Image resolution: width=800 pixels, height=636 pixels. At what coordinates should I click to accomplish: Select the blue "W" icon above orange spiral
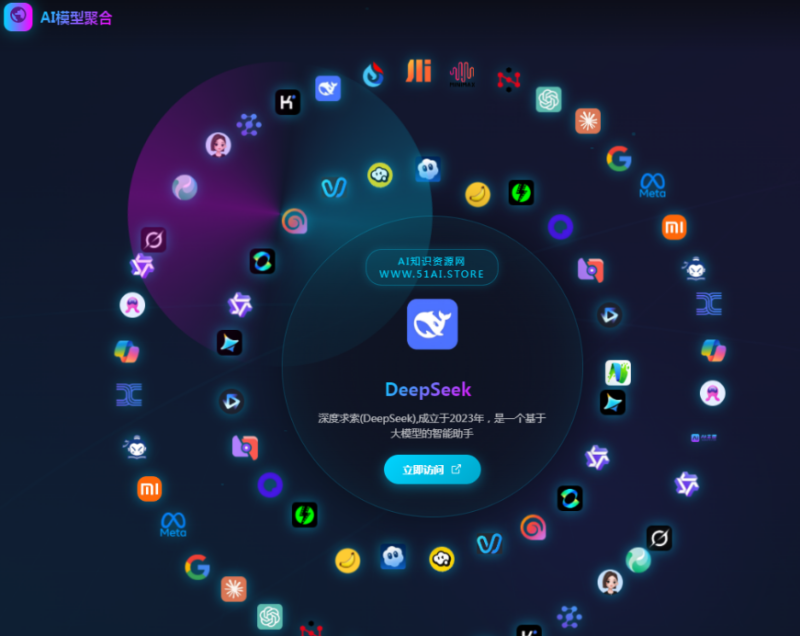pos(334,187)
